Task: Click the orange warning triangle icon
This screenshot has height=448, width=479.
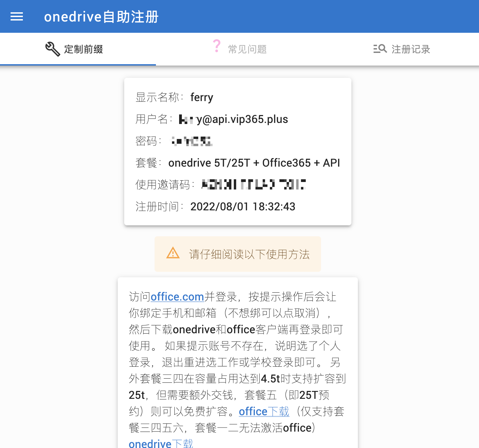Action: pos(173,253)
